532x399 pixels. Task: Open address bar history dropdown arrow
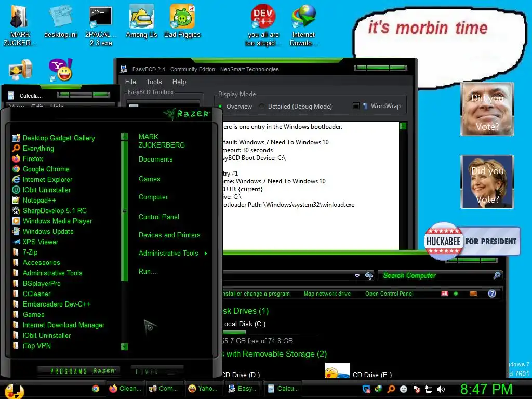click(357, 276)
